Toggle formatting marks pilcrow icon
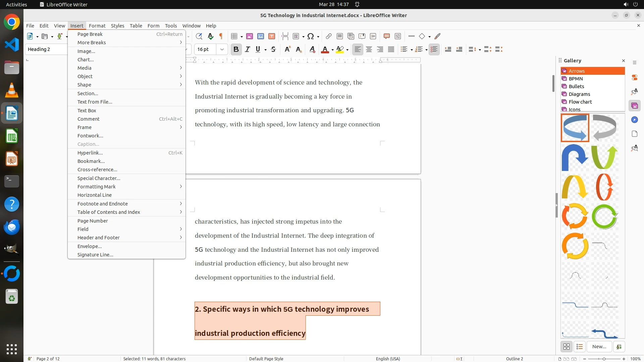The width and height of the screenshot is (644, 362). coord(221,36)
